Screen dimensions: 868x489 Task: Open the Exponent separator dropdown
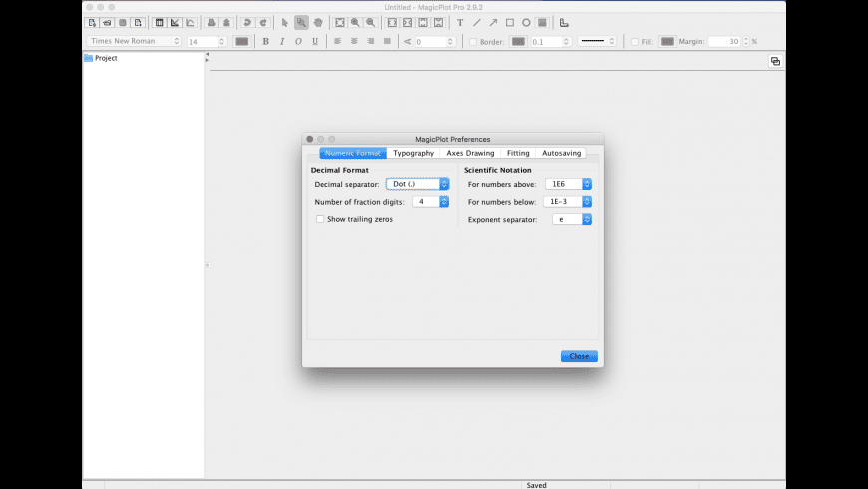click(572, 220)
